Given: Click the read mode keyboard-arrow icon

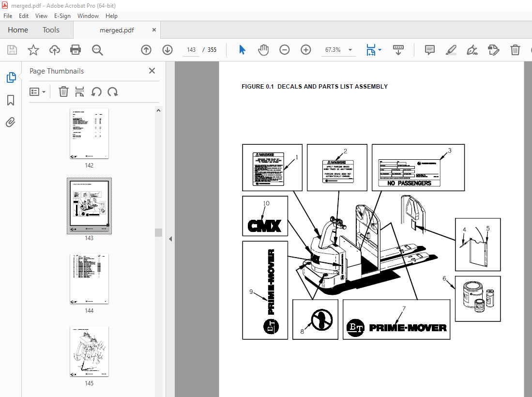Looking at the screenshot, I should pyautogui.click(x=398, y=50).
